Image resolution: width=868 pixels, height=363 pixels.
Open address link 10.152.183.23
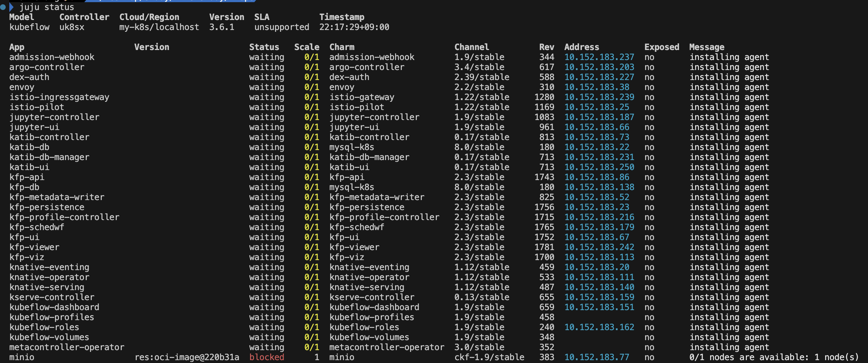(x=597, y=207)
